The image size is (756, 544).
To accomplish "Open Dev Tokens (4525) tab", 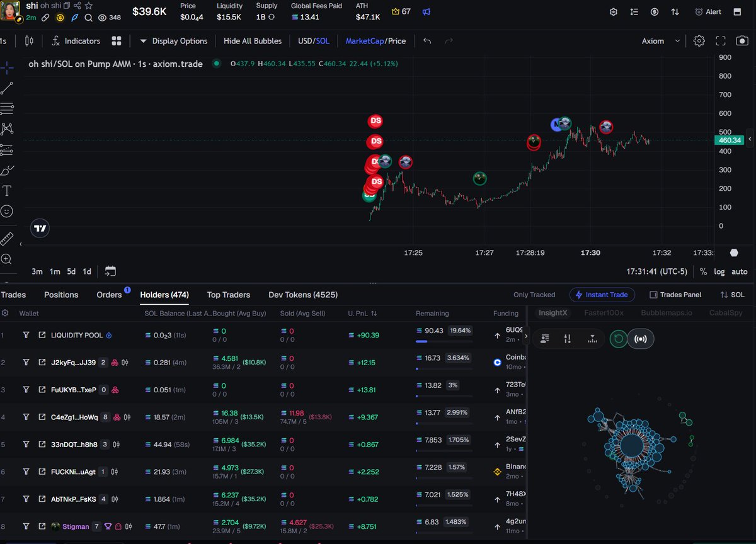I will pyautogui.click(x=303, y=295).
